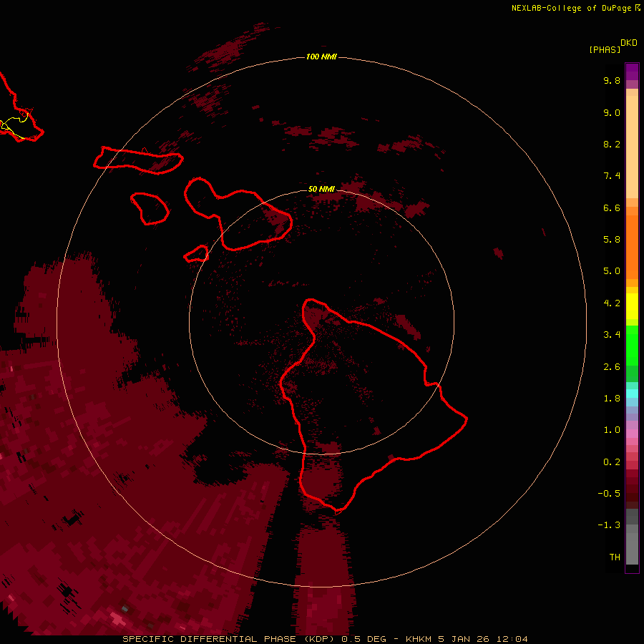Click the 5.8 legend value

[612, 240]
